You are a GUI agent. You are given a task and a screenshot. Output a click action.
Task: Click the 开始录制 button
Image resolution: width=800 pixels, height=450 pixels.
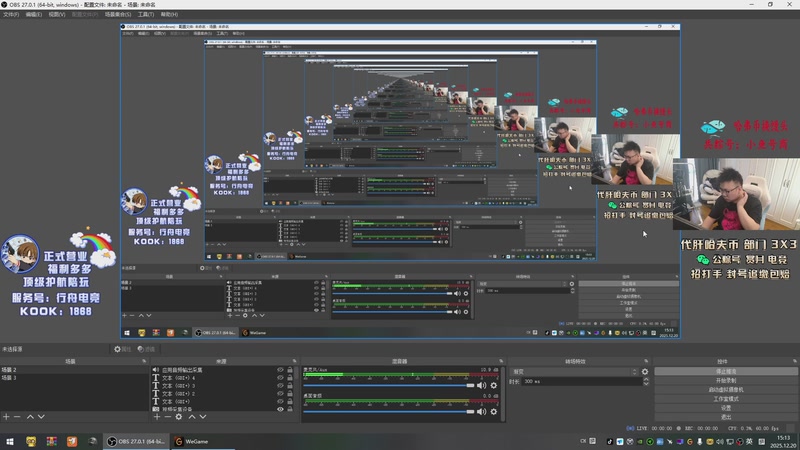pos(726,381)
